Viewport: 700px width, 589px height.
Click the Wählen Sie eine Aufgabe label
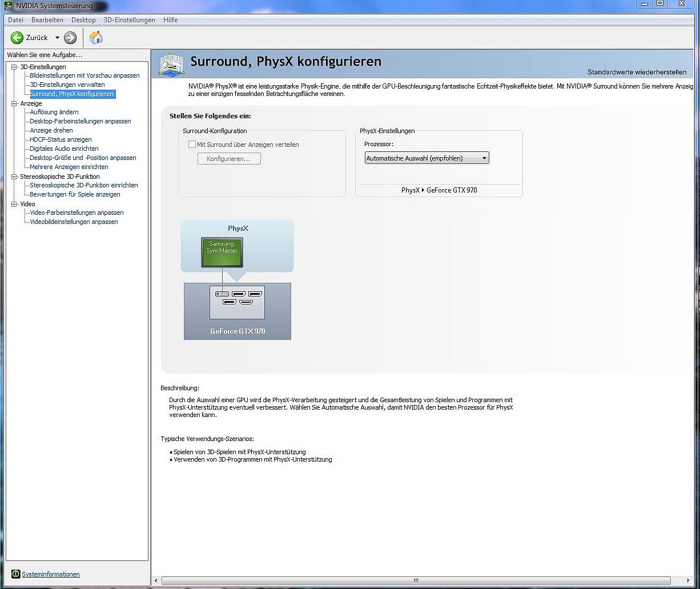pos(45,55)
